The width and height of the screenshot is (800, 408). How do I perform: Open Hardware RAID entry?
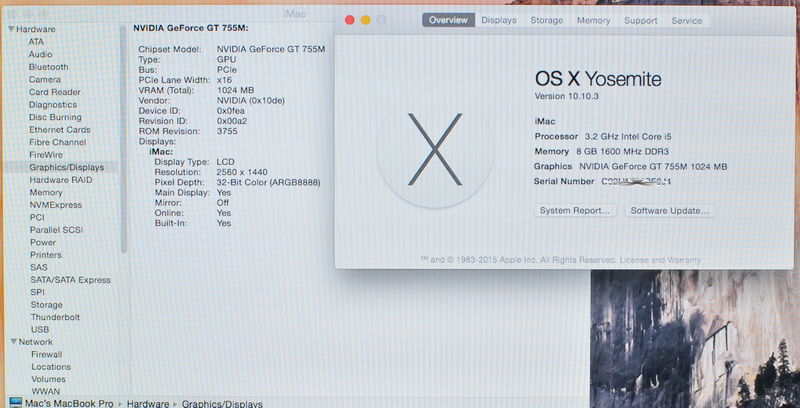pyautogui.click(x=61, y=180)
